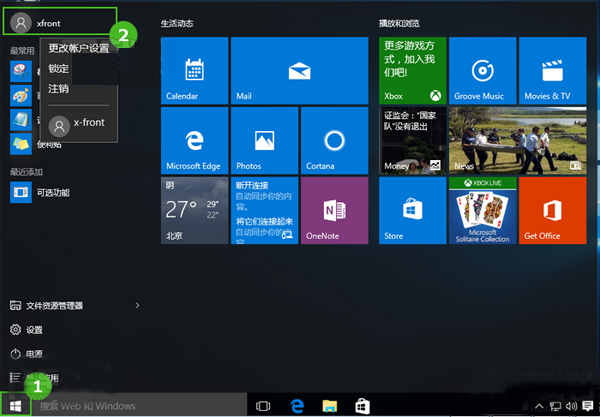Screen dimensions: 600x417
Task: Open the 断开连接 phone companion tile
Action: click(x=264, y=210)
